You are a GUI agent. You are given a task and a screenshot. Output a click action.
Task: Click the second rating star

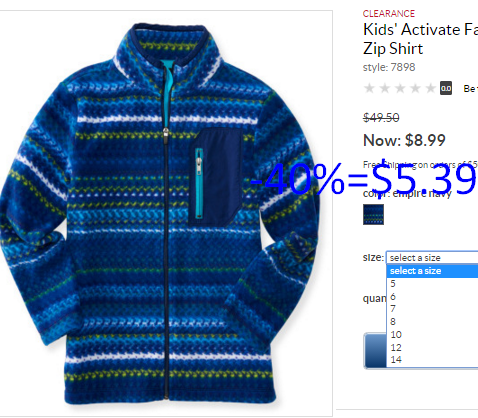[x=385, y=88]
